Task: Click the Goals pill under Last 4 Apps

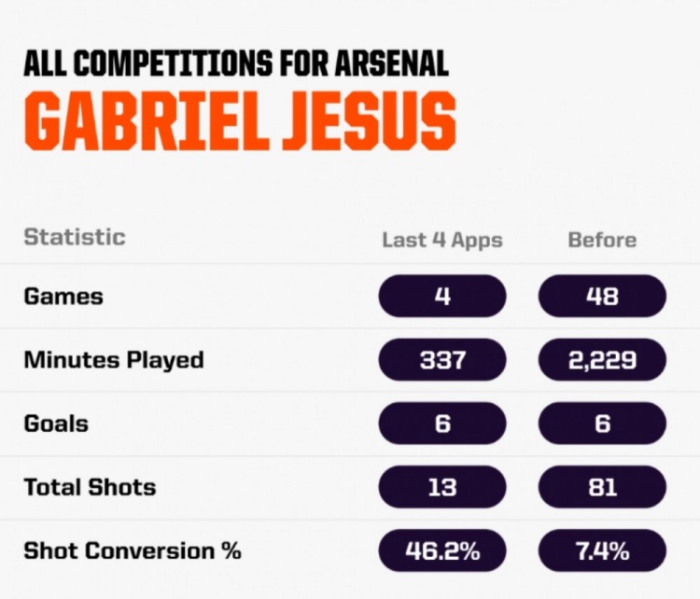Action: pyautogui.click(x=442, y=424)
